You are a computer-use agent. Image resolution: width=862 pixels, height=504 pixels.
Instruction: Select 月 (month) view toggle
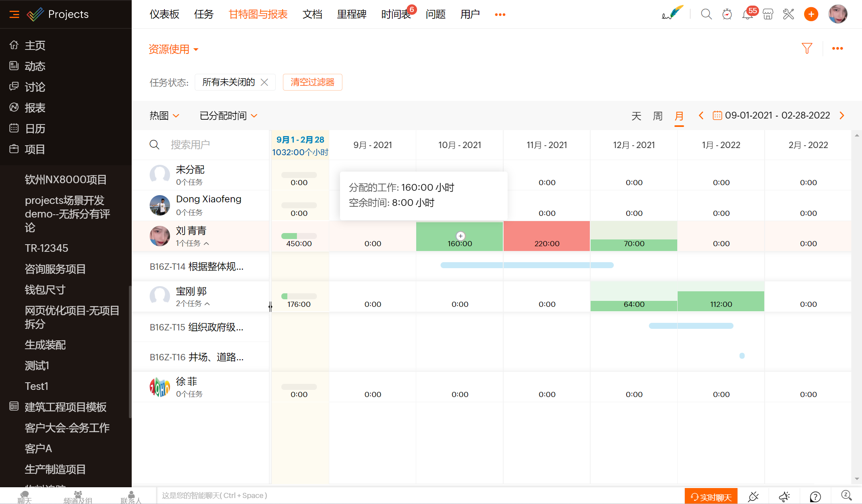679,116
